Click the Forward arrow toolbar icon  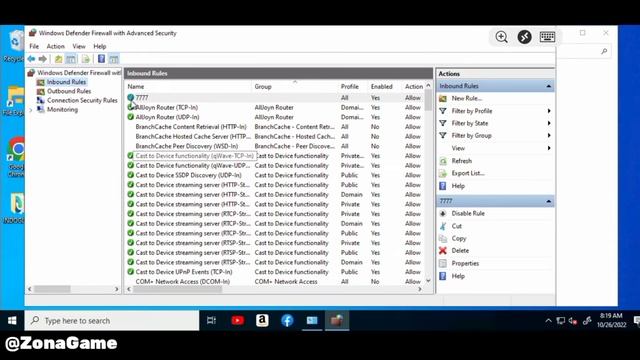[x=42, y=59]
